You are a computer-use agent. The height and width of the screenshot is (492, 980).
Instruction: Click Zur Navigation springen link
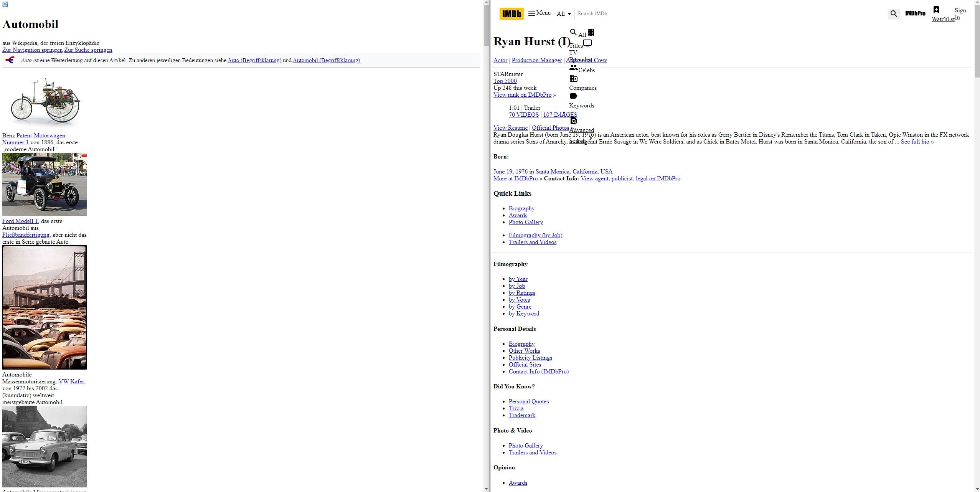pos(32,50)
